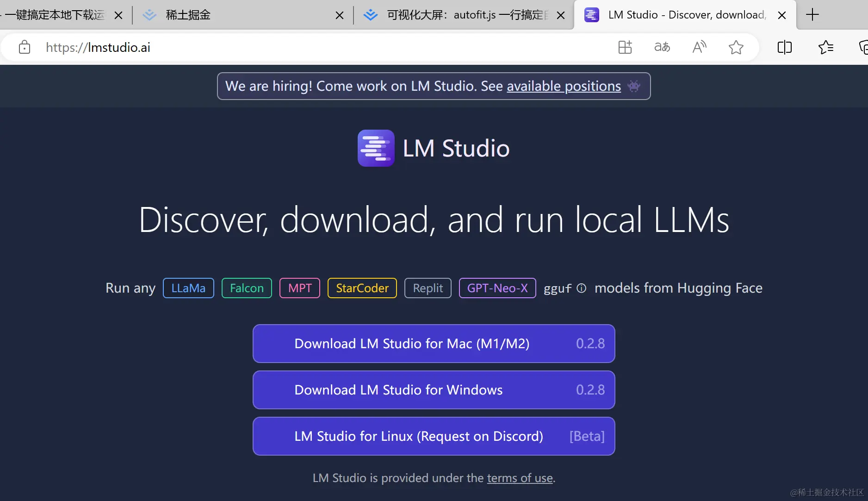Close the 稀土掘金 tab
Screen dimensions: 868x501
340,15
